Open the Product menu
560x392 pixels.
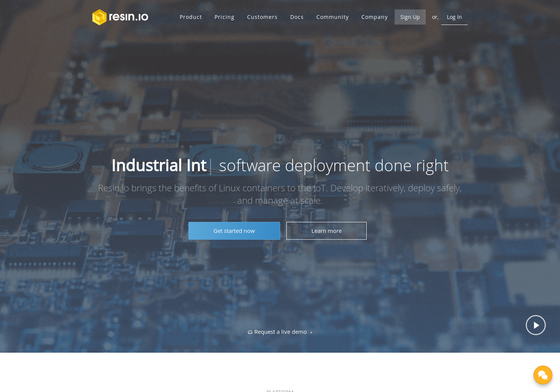tap(191, 17)
